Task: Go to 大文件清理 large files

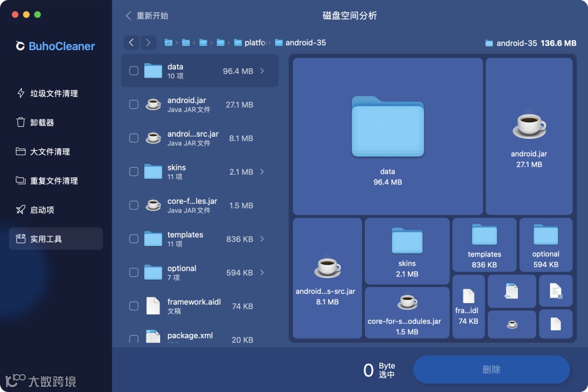Action: click(56, 151)
